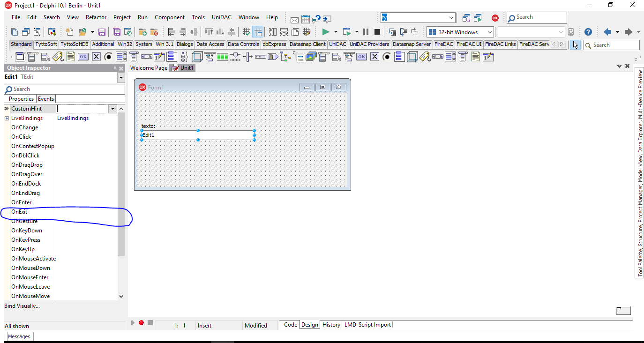The width and height of the screenshot is (644, 343).
Task: Toggle the highlighted grid button in align toolbar
Action: coord(257,32)
